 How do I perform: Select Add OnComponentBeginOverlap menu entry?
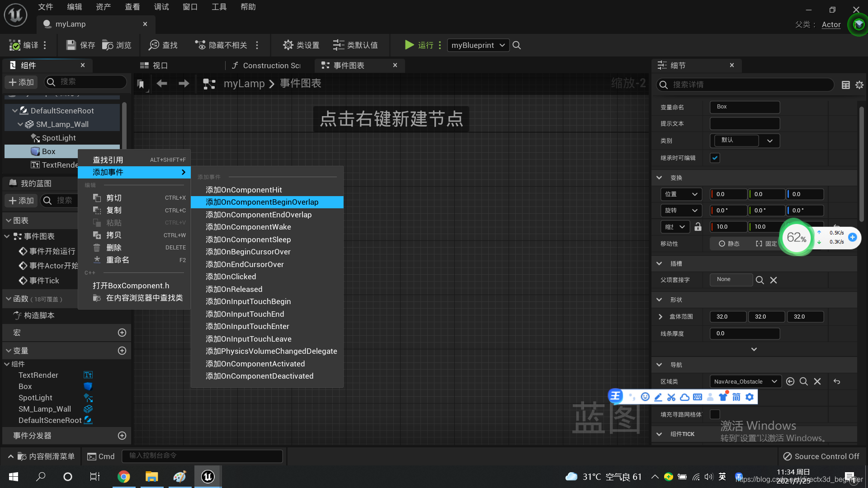(x=262, y=202)
